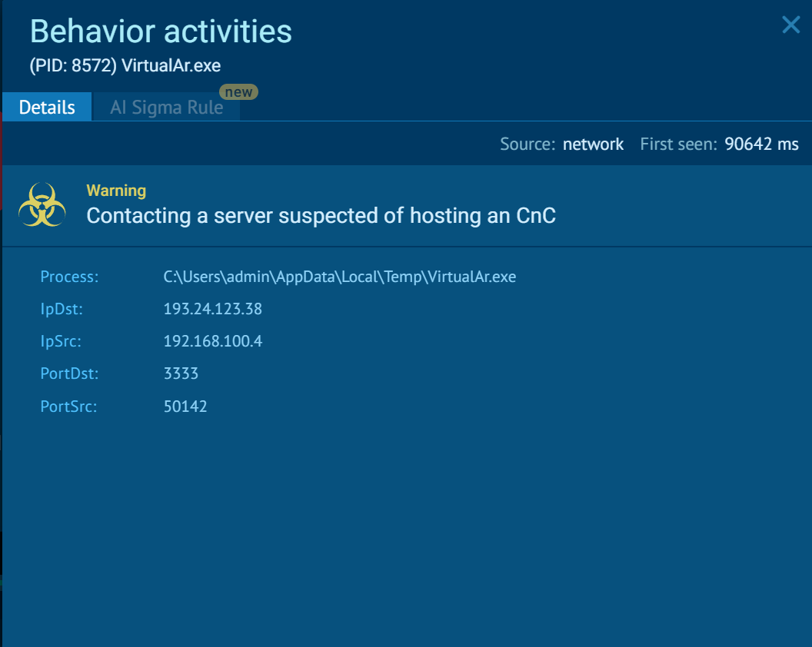Click the 'Contacting a server suspected of hosting an CnC' message
812x647 pixels.
(321, 216)
